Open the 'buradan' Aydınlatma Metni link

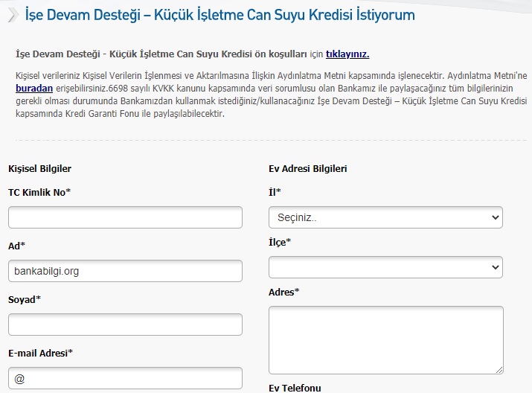(34, 89)
